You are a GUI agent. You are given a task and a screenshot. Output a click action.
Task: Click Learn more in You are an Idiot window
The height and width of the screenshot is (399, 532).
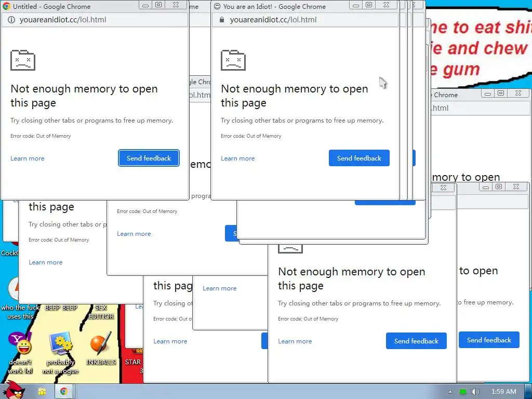click(238, 158)
